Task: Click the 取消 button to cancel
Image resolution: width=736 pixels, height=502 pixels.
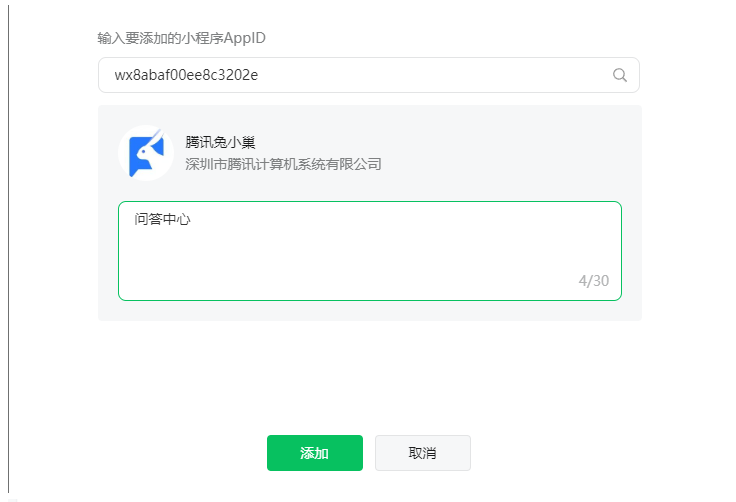Action: (x=422, y=453)
